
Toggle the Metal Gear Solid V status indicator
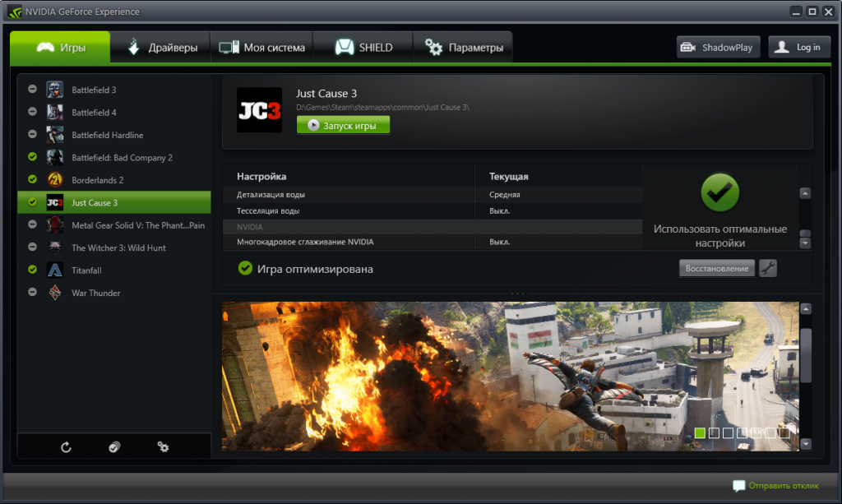pyautogui.click(x=32, y=224)
